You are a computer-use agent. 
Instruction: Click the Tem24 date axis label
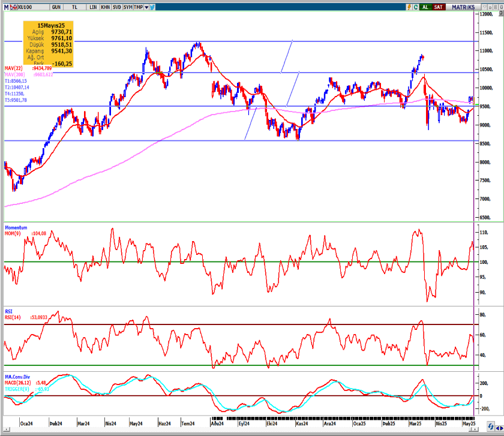(x=188, y=423)
